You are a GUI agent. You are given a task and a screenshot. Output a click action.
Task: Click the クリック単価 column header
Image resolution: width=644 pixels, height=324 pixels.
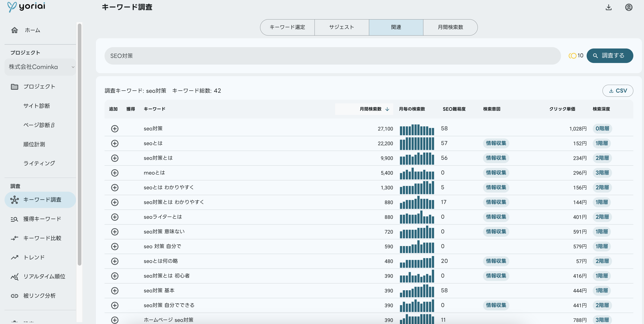pos(562,109)
